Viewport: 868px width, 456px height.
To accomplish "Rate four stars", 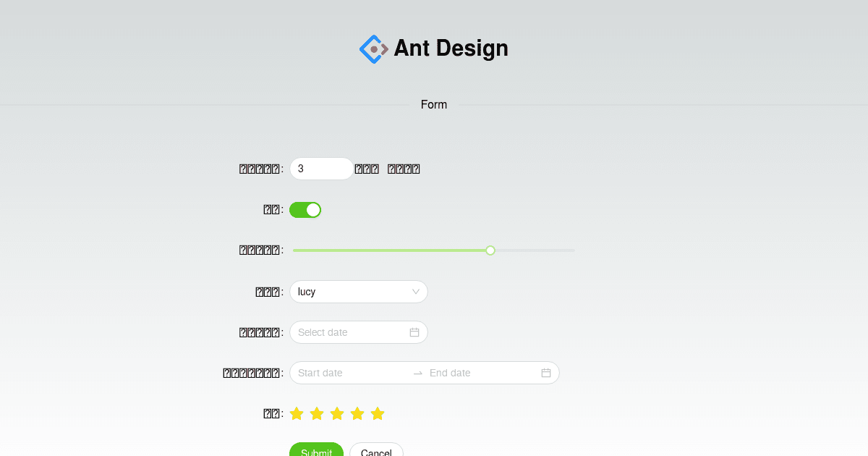I will click(357, 413).
